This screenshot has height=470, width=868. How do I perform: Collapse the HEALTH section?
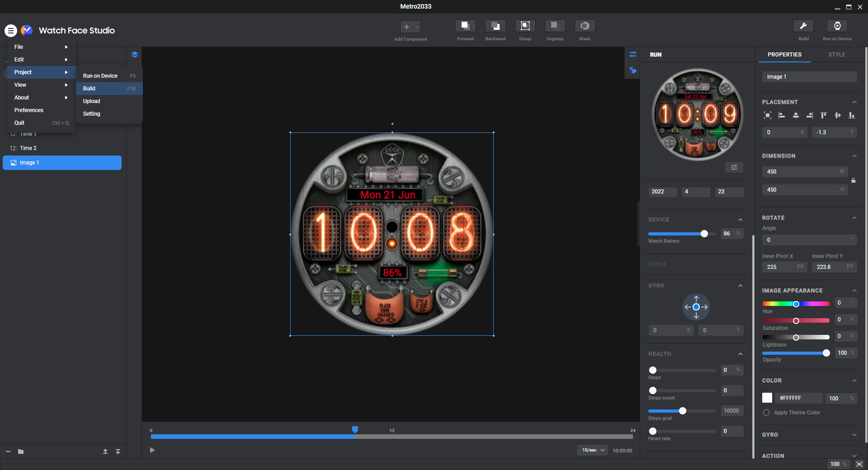point(741,354)
